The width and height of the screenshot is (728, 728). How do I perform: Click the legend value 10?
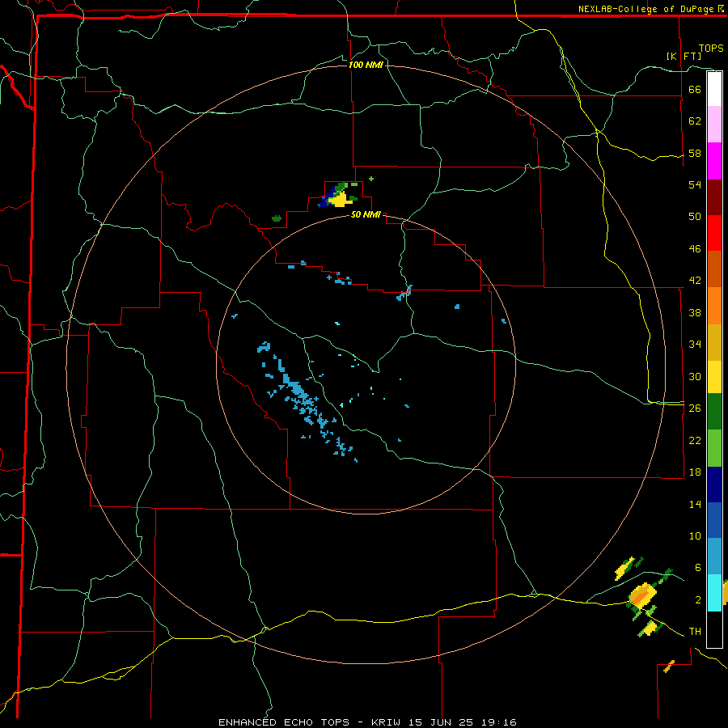tap(695, 535)
